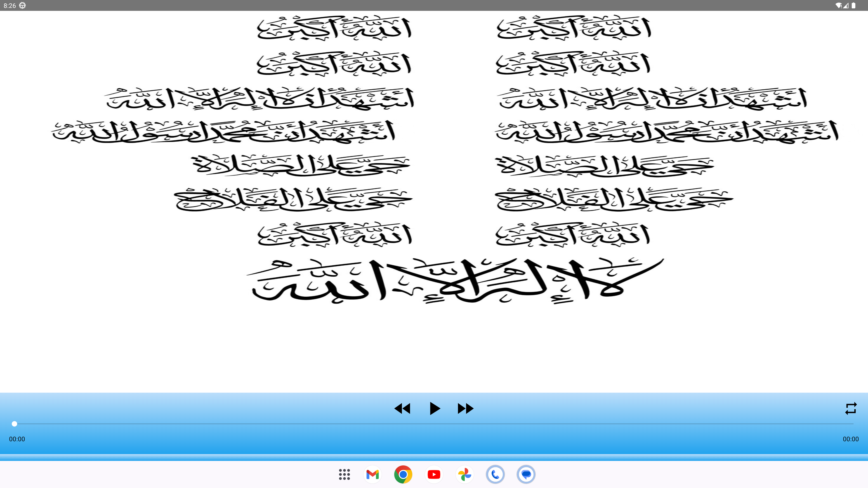Click the 8:26 clock in status bar
868x488 pixels.
click(9, 5)
